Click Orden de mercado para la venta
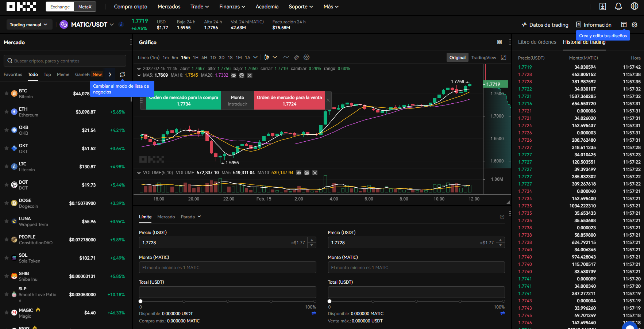 [x=289, y=100]
